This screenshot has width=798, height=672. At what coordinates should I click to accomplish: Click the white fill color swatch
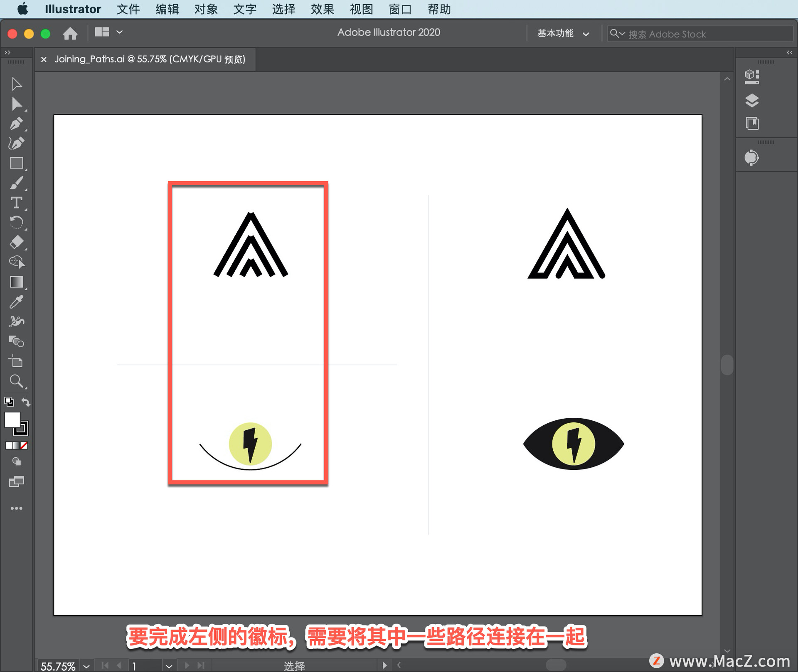pyautogui.click(x=12, y=419)
